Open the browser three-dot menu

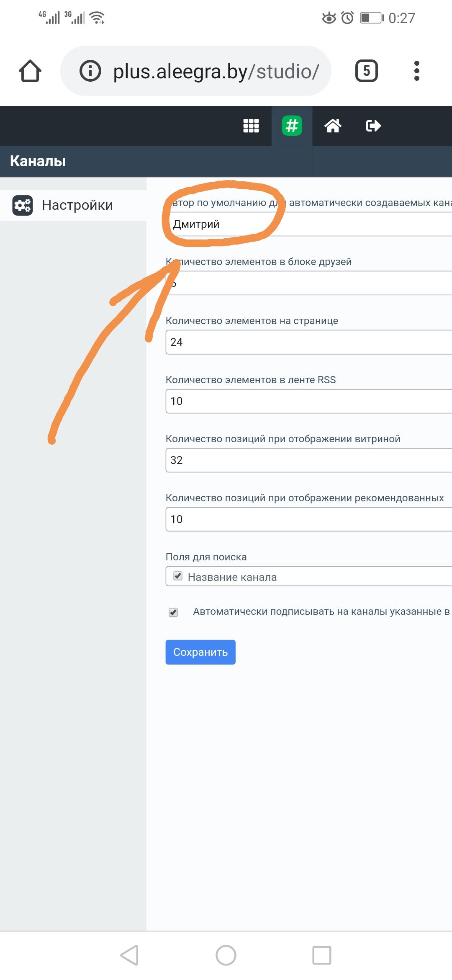(416, 71)
